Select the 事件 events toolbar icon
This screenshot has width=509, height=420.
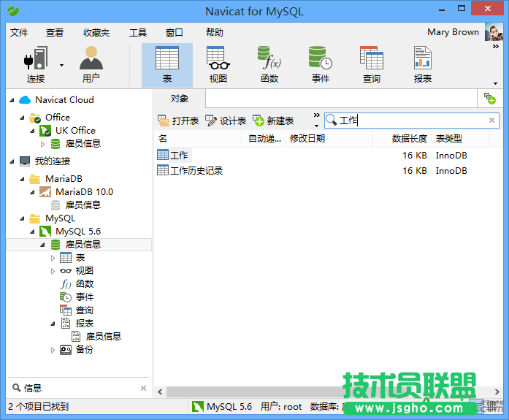pos(321,65)
